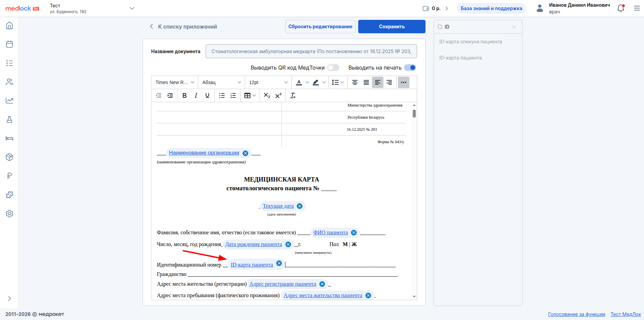Open the text color picker arrow
The image size is (644, 320).
(307, 82)
